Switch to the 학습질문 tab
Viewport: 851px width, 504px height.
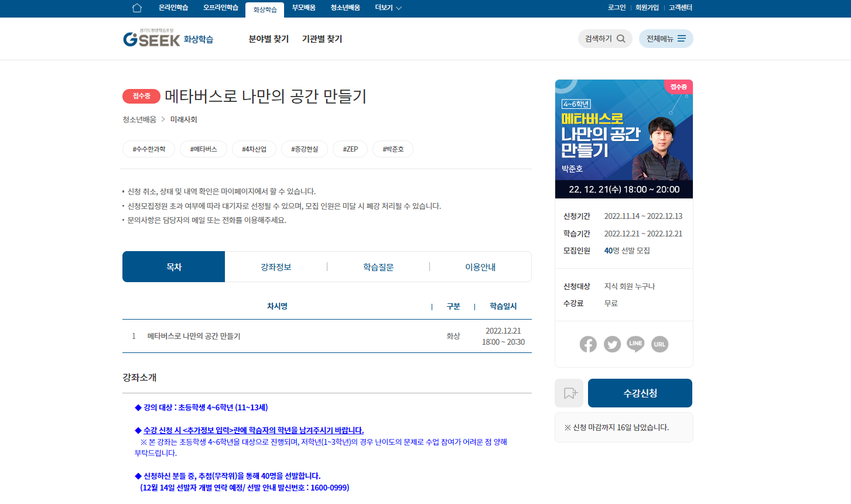378,267
